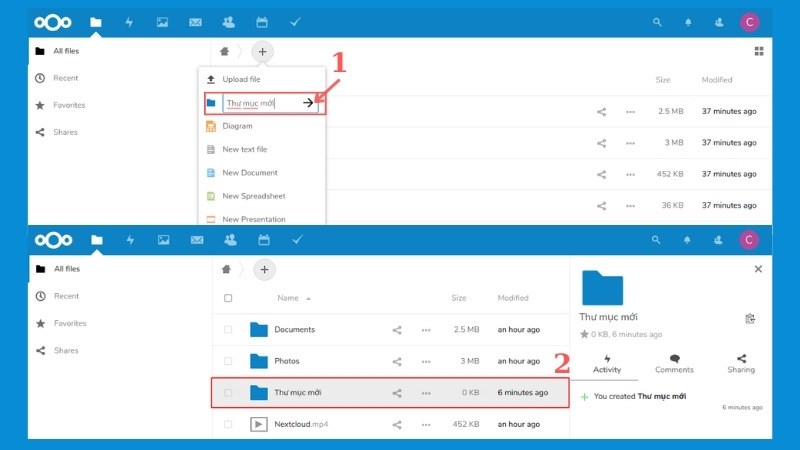Image resolution: width=800 pixels, height=450 pixels.
Task: Check the box for the Documents folder
Action: click(228, 329)
